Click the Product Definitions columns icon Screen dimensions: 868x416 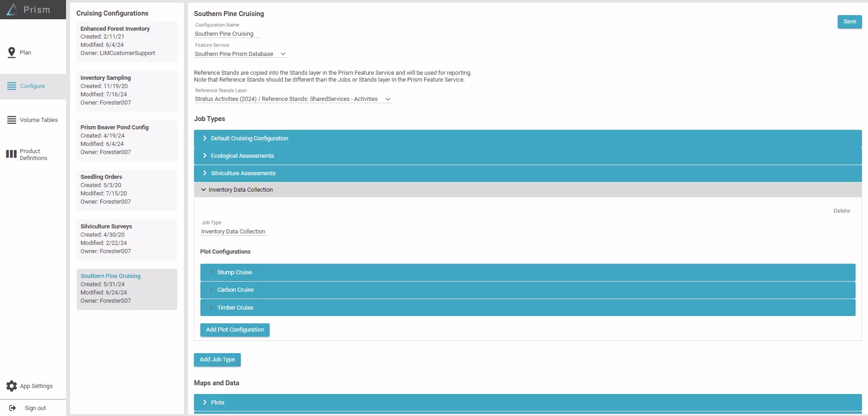click(11, 154)
